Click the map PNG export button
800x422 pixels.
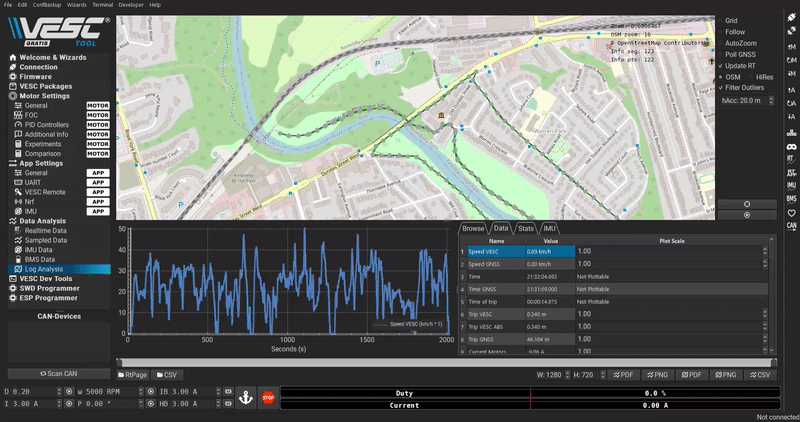pyautogui.click(x=726, y=375)
